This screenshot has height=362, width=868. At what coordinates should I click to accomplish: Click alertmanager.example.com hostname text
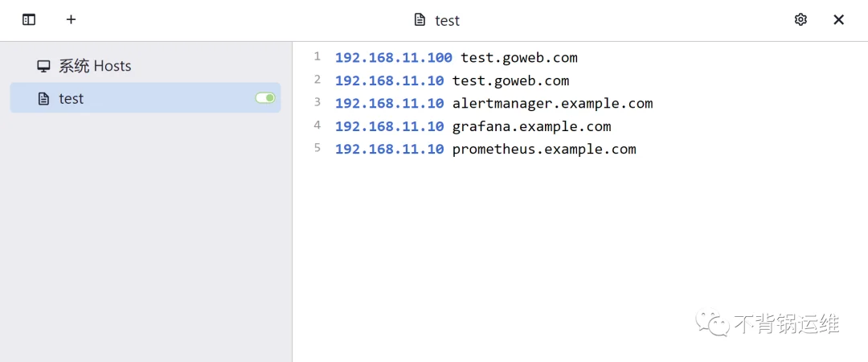click(x=552, y=104)
